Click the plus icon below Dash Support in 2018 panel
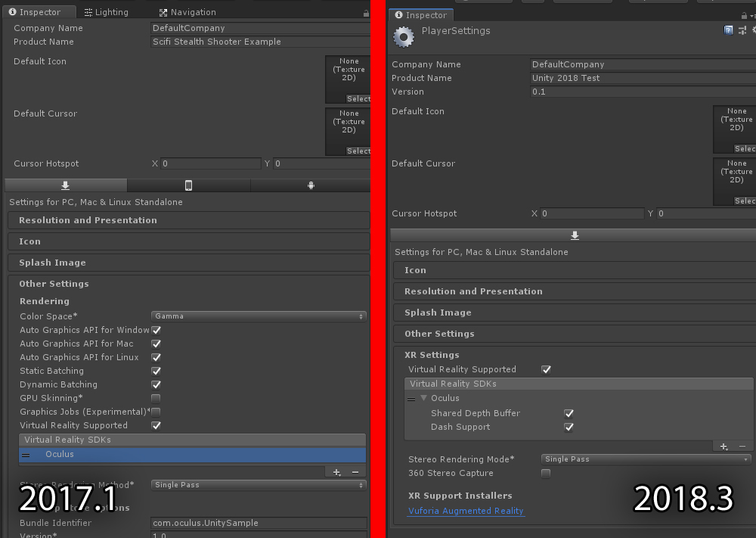The width and height of the screenshot is (756, 538). coord(724,446)
